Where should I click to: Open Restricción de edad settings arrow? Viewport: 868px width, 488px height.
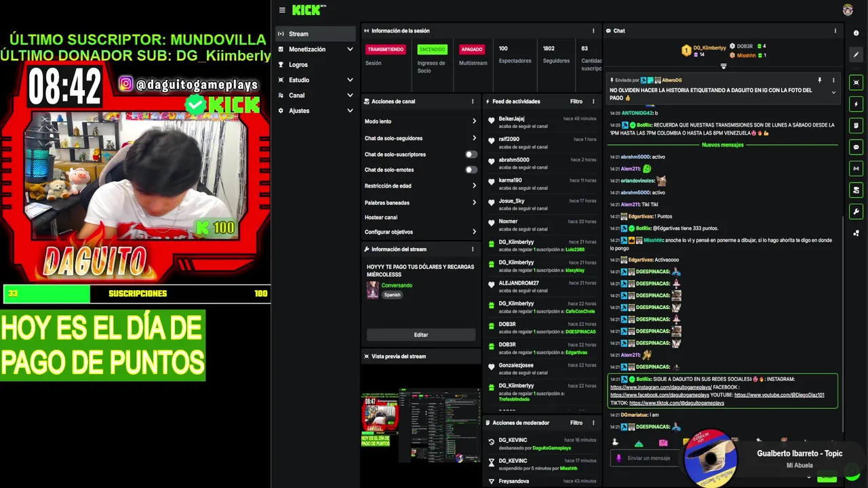pos(474,186)
